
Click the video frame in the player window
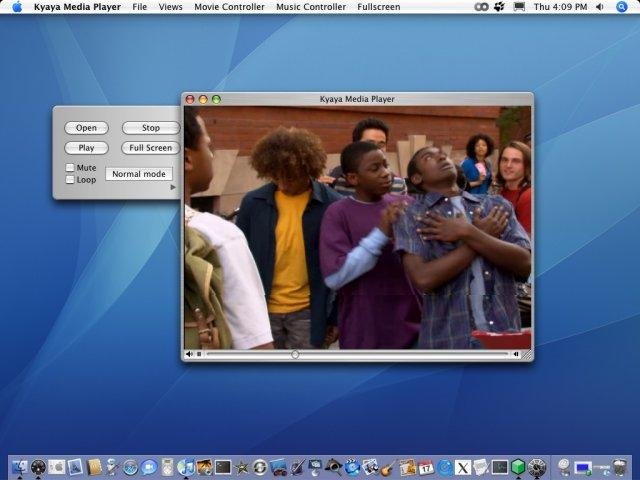tap(358, 228)
